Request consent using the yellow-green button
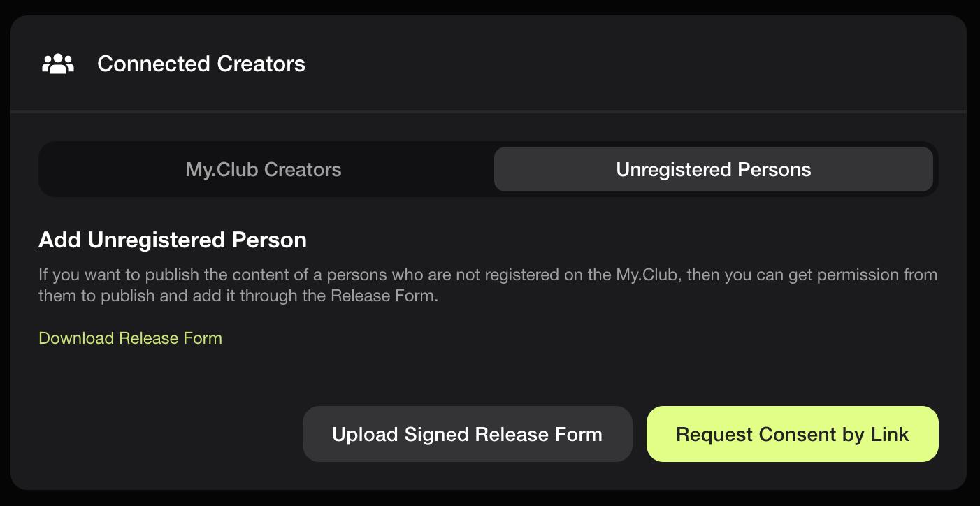The height and width of the screenshot is (506, 980). [x=792, y=434]
